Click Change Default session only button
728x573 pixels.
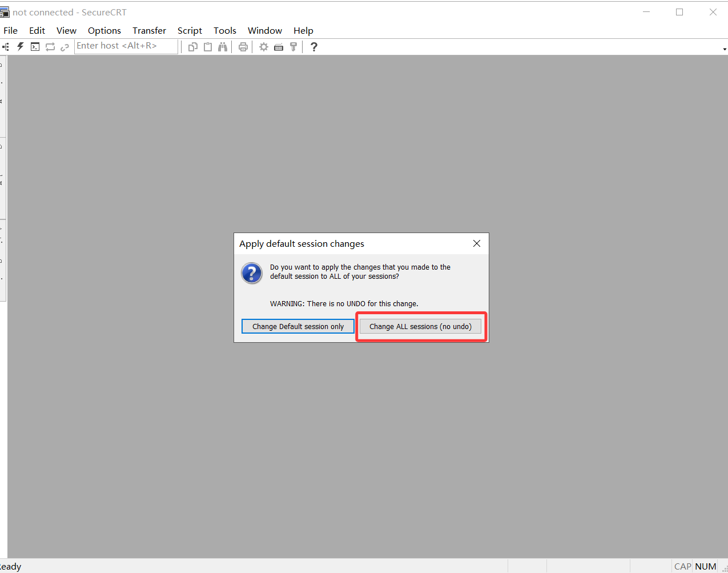298,326
